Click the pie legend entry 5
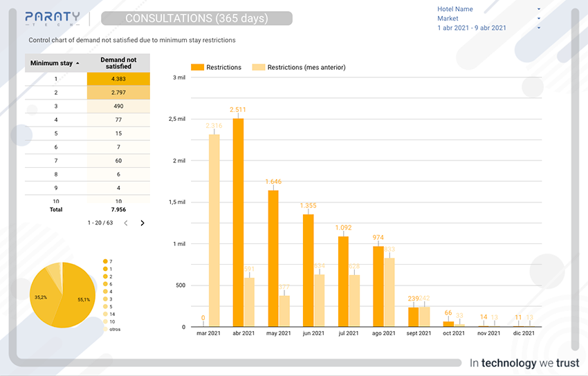 [108, 306]
